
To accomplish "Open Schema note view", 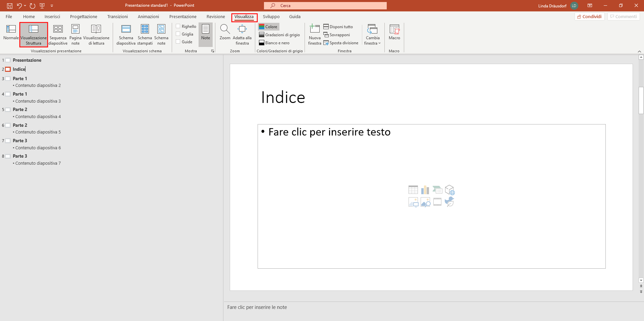I will pyautogui.click(x=161, y=35).
